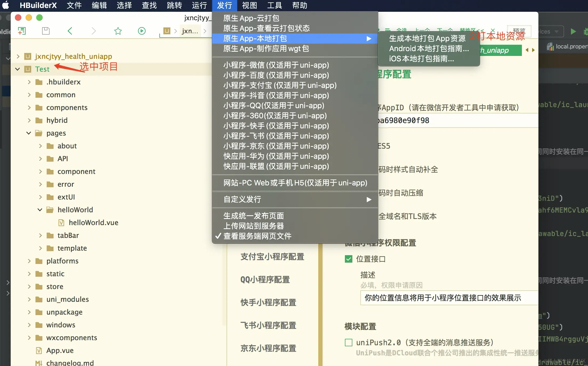588x366 pixels.
Task: Click the AppID input field
Action: point(458,120)
